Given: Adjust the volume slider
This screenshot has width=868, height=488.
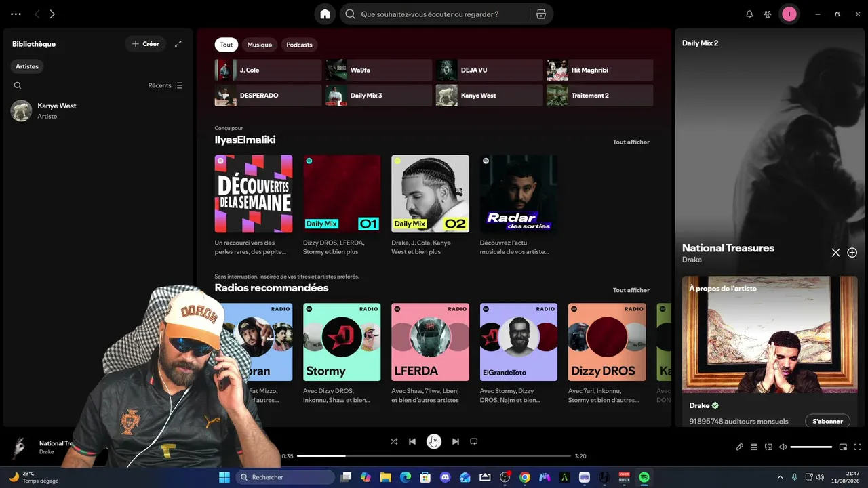Looking at the screenshot, I should [x=811, y=447].
